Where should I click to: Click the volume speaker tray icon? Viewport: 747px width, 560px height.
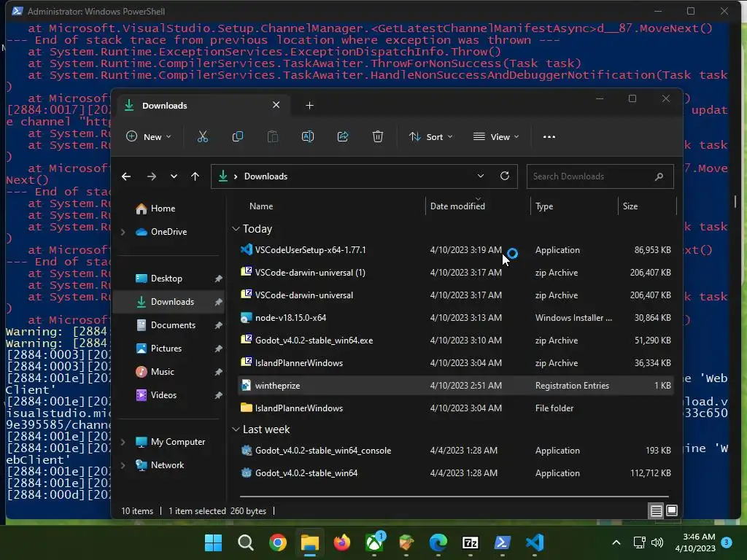657,542
